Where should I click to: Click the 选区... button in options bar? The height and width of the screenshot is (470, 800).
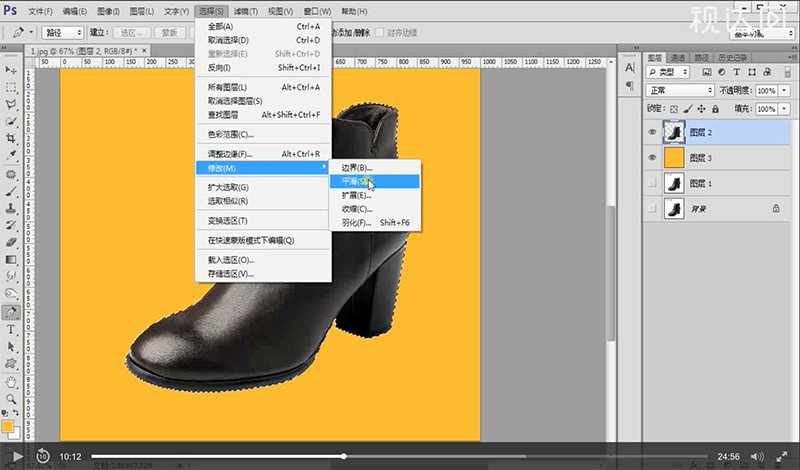[x=132, y=33]
